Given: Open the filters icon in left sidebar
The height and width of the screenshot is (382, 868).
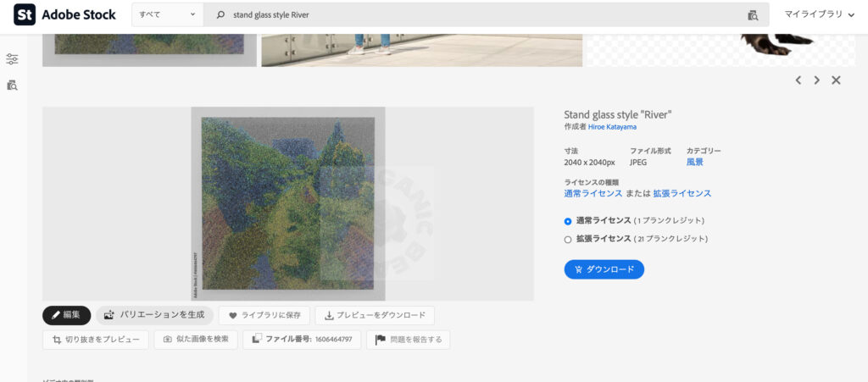Looking at the screenshot, I should pyautogui.click(x=12, y=58).
